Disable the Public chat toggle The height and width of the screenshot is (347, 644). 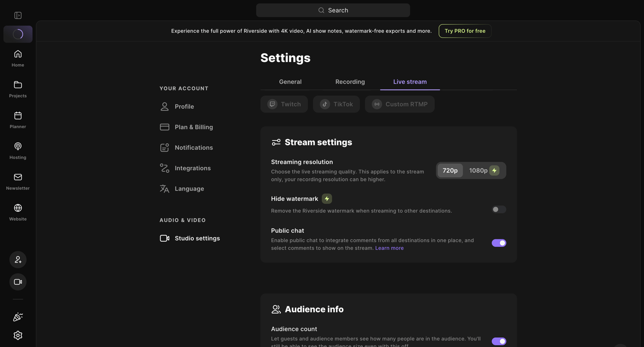coord(499,243)
